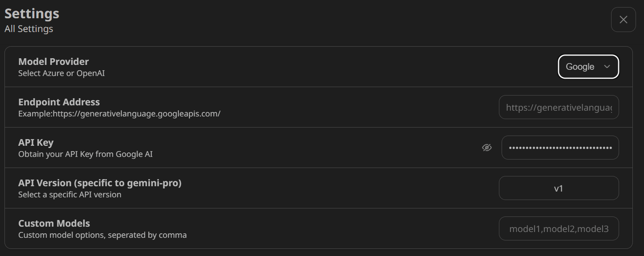Click the Custom Models input box

(x=559, y=228)
